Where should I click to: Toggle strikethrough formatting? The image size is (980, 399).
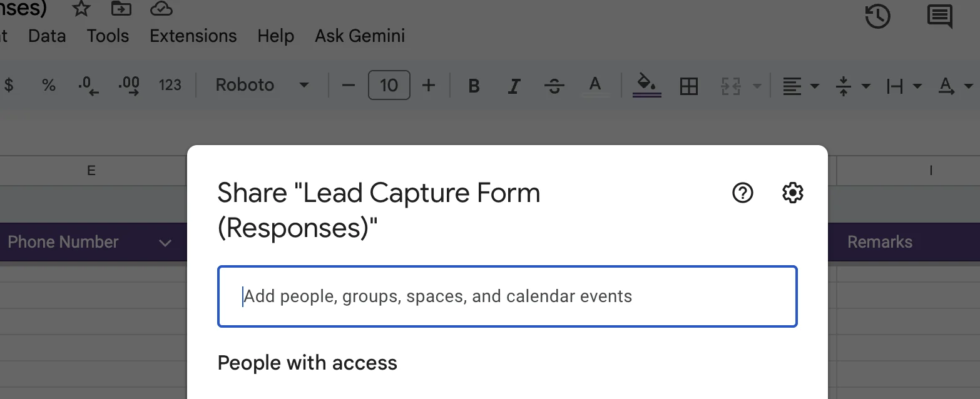[x=554, y=86]
